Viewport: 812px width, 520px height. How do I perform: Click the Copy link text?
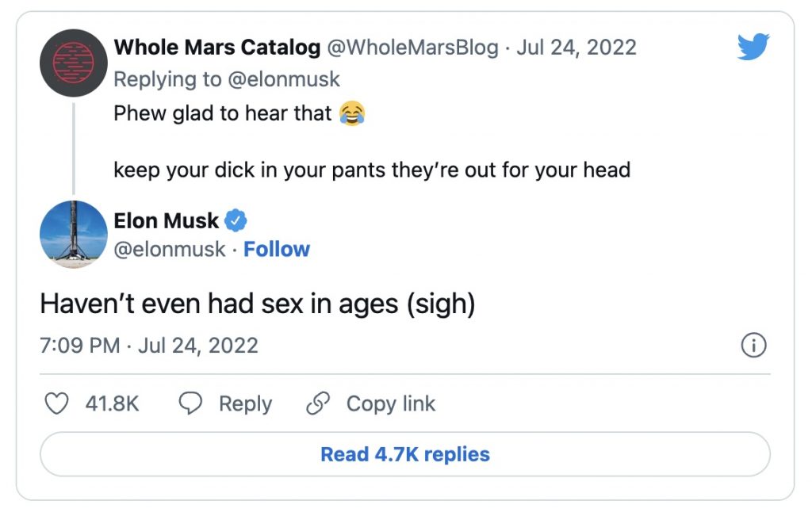(391, 403)
